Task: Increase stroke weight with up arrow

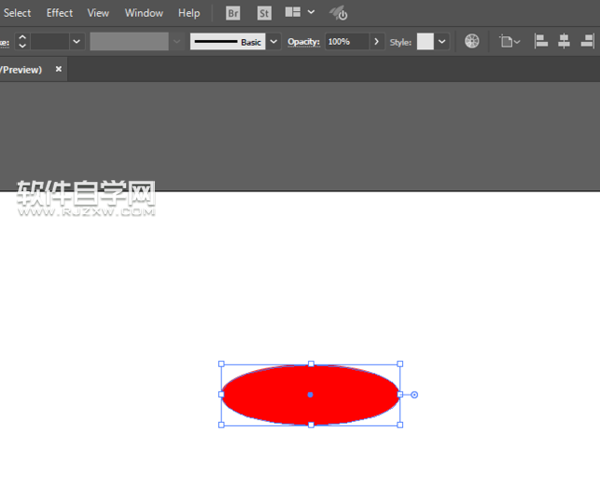Action: [22, 37]
